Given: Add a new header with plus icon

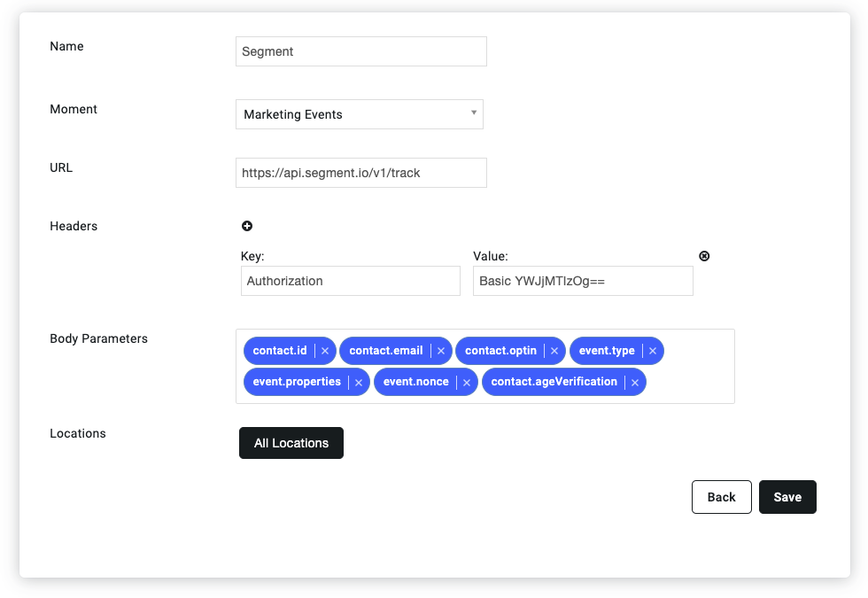Looking at the screenshot, I should pyautogui.click(x=247, y=226).
